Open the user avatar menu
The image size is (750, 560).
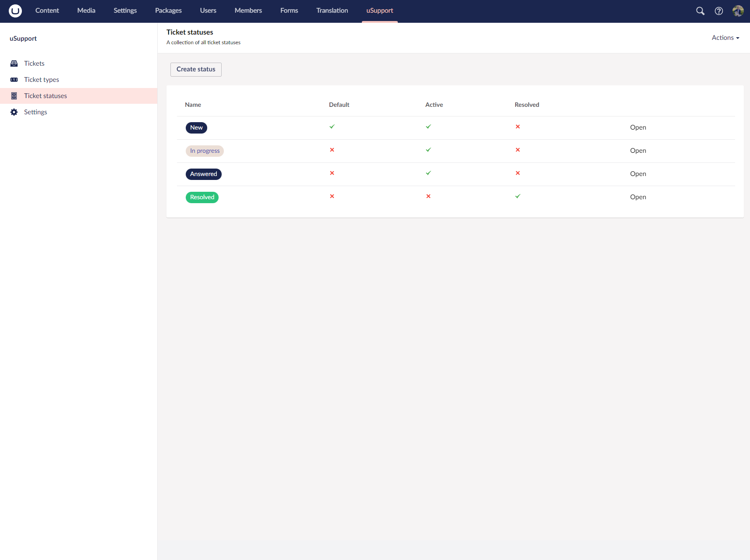click(x=738, y=11)
